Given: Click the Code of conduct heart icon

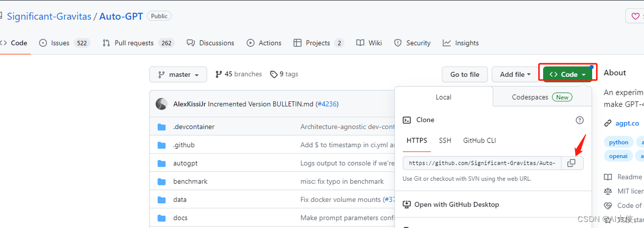Looking at the screenshot, I should tap(608, 205).
